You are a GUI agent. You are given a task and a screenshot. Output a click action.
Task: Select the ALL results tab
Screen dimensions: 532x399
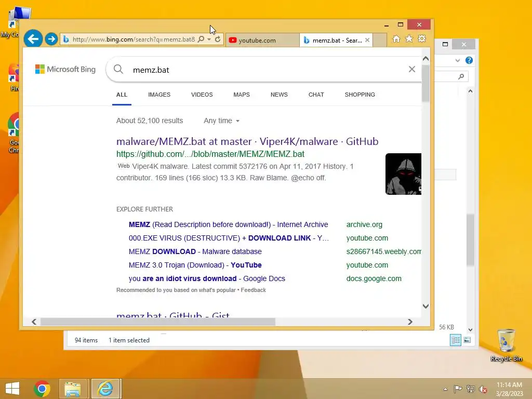pos(122,95)
